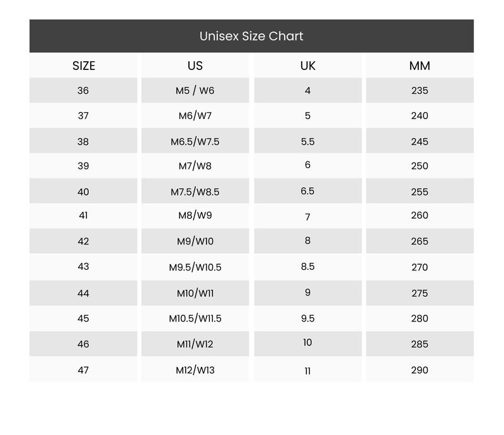Click the M10/W11 US cell

195,293
